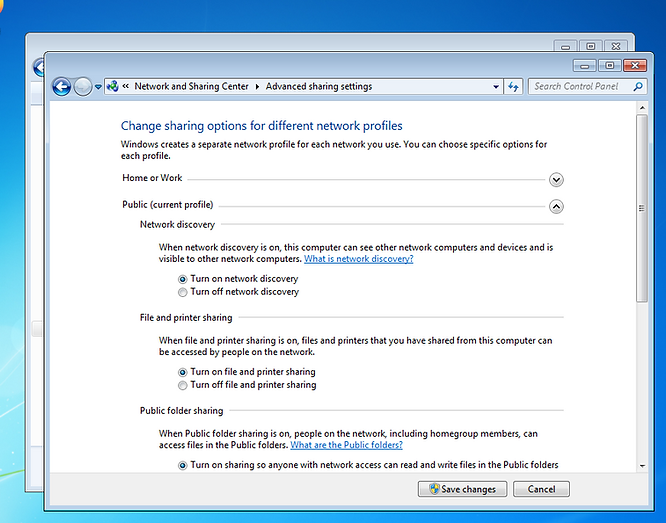Expand the Home or Work profile
666x523 pixels.
[x=556, y=180]
